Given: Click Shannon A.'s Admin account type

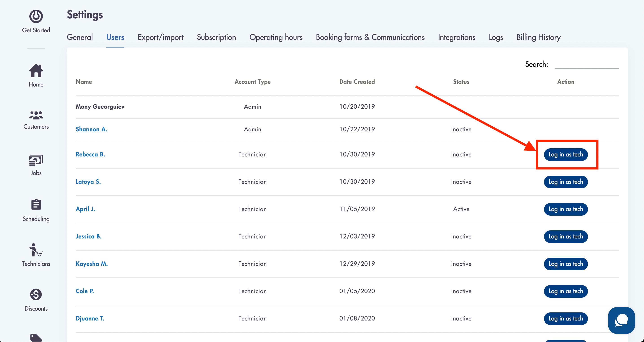Looking at the screenshot, I should click(x=252, y=129).
